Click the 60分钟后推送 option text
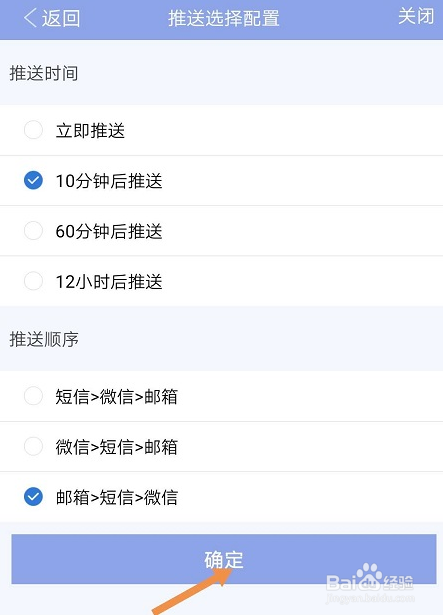 click(109, 231)
